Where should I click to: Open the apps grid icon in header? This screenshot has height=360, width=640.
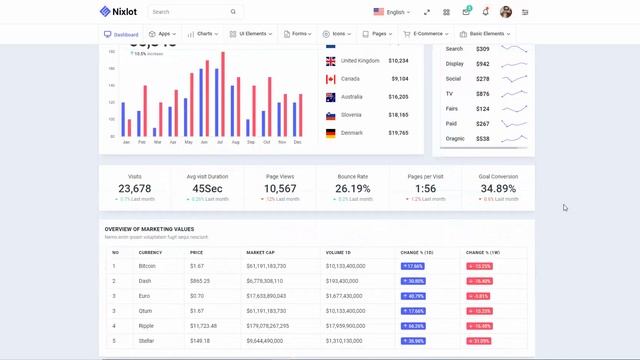446,12
